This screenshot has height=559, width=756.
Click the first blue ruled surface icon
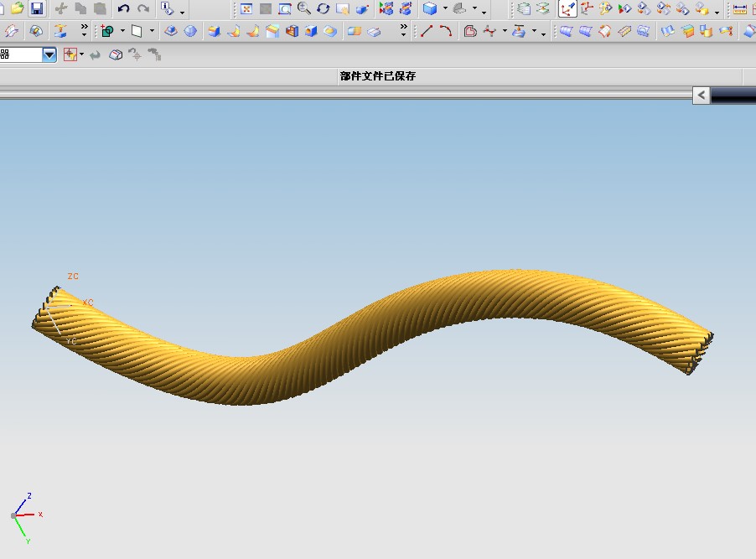click(x=566, y=31)
